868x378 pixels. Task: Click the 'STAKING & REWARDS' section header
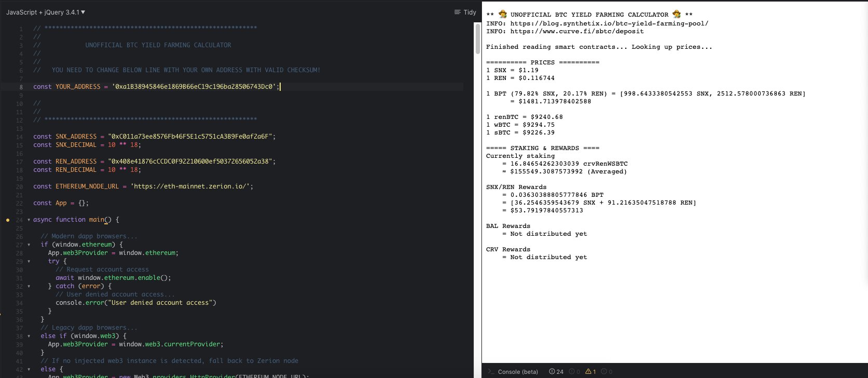[x=543, y=148]
